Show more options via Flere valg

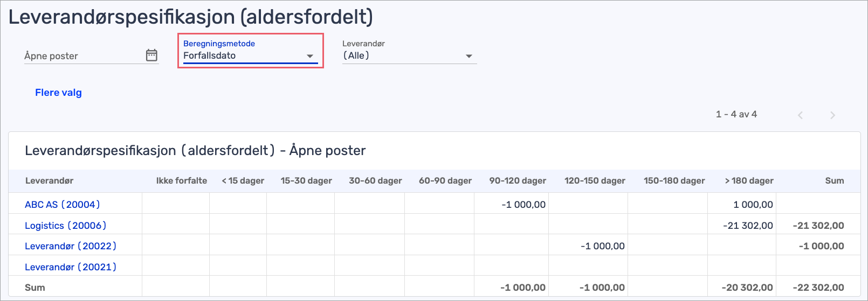coord(58,93)
